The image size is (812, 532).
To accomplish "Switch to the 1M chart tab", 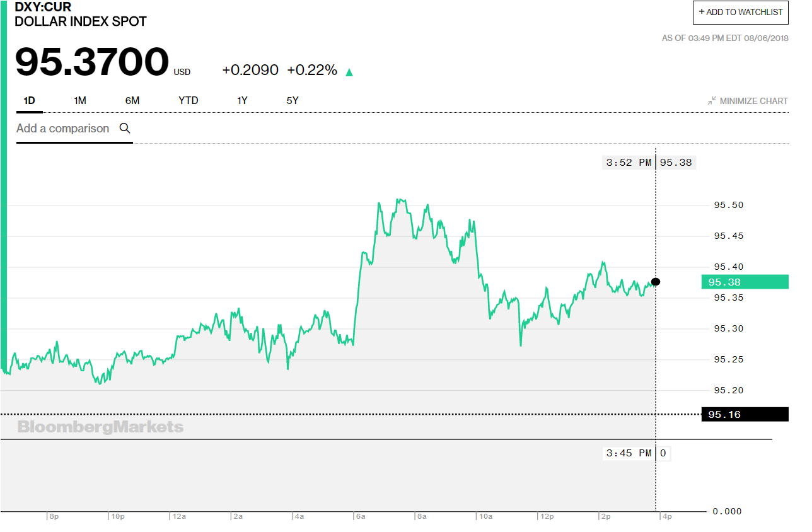I will 80,100.
